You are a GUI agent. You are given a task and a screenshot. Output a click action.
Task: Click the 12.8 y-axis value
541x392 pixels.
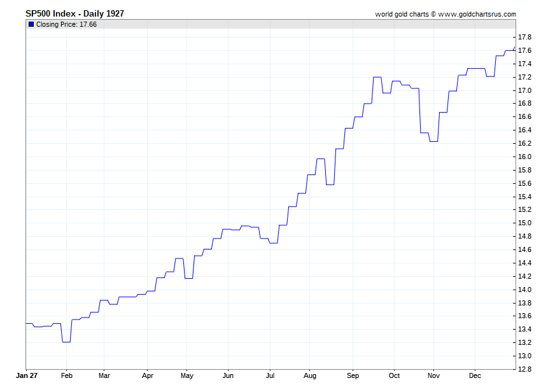click(525, 369)
